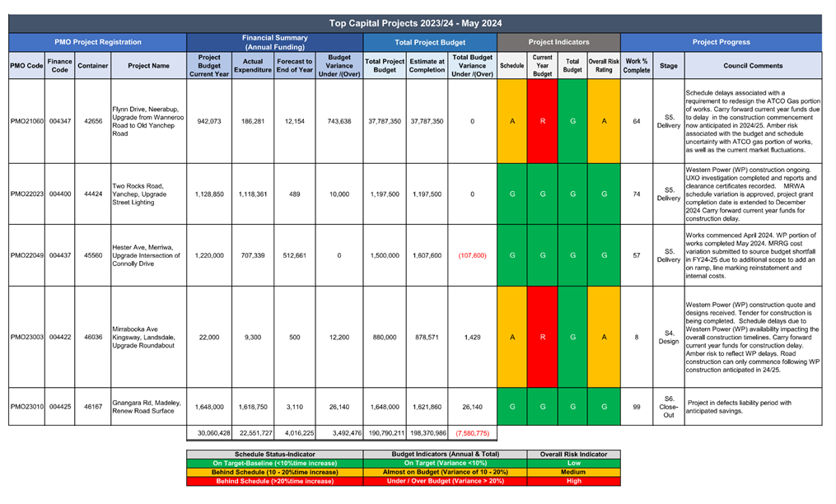This screenshot has width=836, height=504.
Task: Click the Project Indicators section header
Action: [558, 42]
